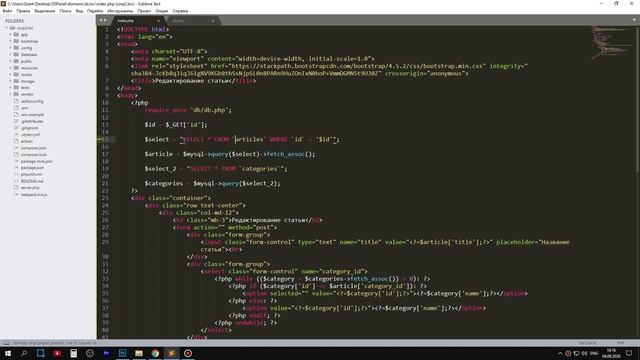Close the db.php tab

point(213,20)
